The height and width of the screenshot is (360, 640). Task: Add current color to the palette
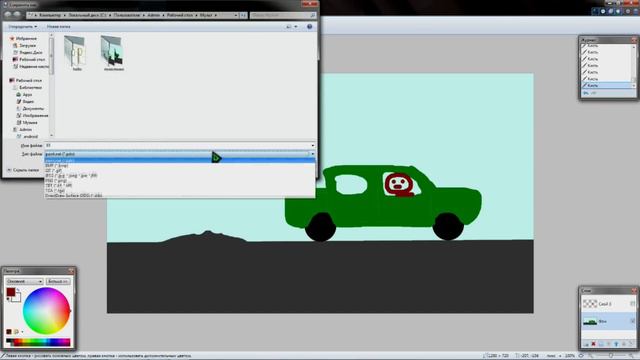click(x=9, y=331)
